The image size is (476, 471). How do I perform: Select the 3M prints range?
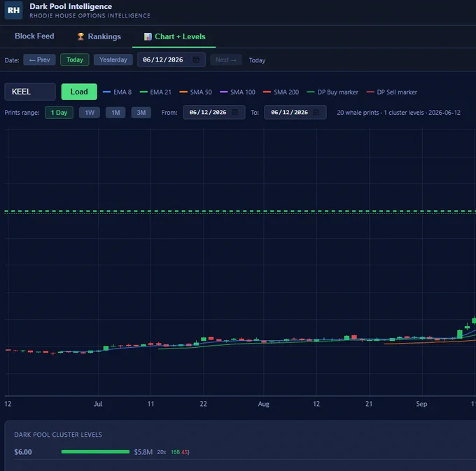tap(141, 113)
